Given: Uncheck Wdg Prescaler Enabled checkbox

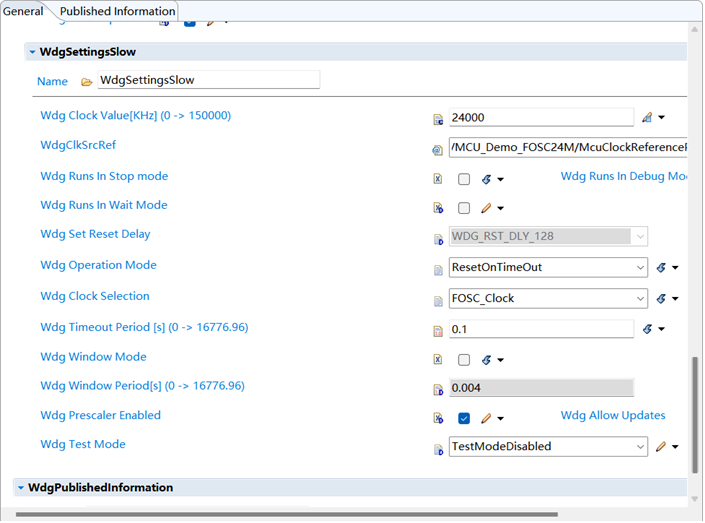Looking at the screenshot, I should pyautogui.click(x=464, y=418).
